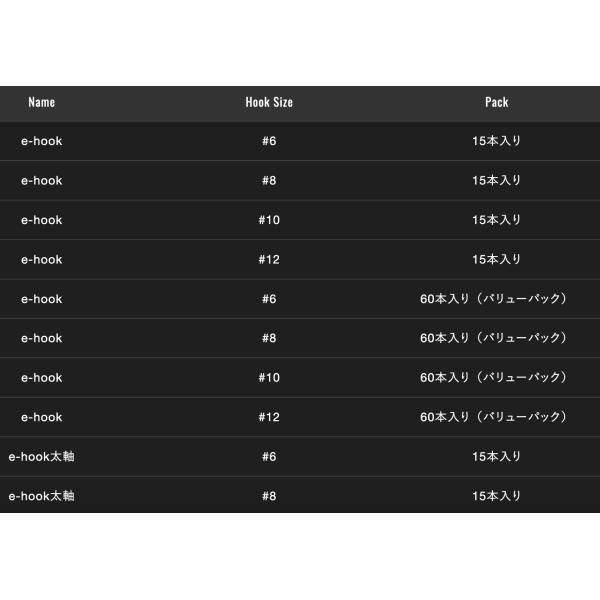Click the Hook Size column header
This screenshot has height=600, width=600.
(x=269, y=102)
